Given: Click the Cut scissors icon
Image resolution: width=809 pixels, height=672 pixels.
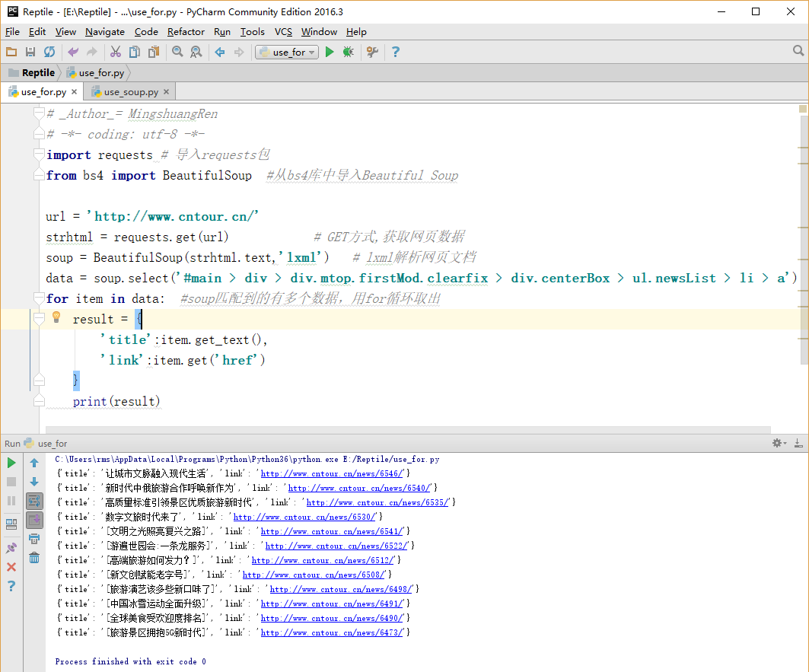Looking at the screenshot, I should click(116, 52).
